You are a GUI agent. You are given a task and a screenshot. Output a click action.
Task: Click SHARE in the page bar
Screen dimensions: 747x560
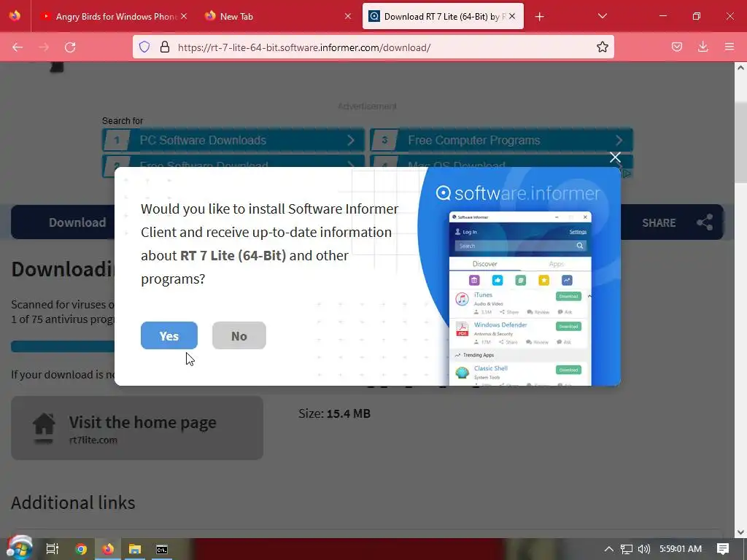click(659, 223)
